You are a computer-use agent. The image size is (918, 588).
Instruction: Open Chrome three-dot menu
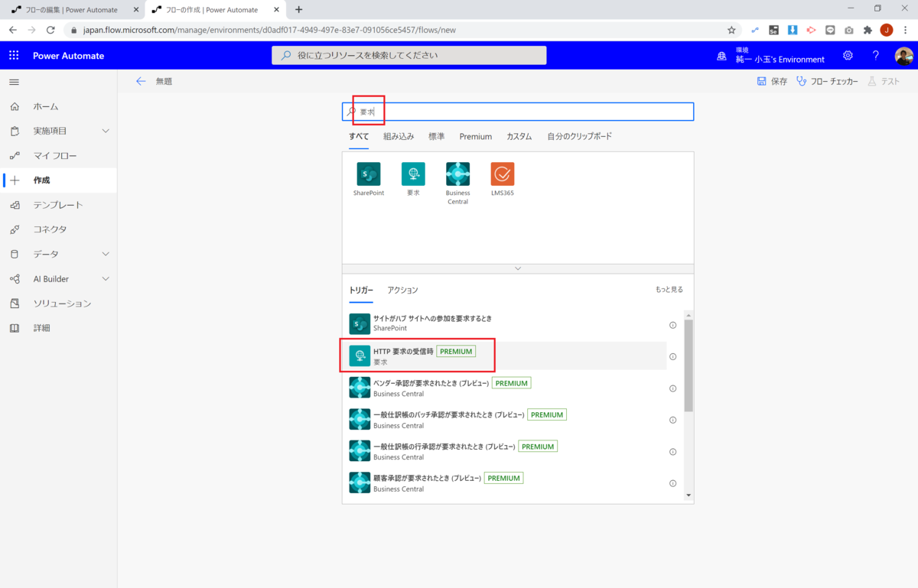click(905, 30)
